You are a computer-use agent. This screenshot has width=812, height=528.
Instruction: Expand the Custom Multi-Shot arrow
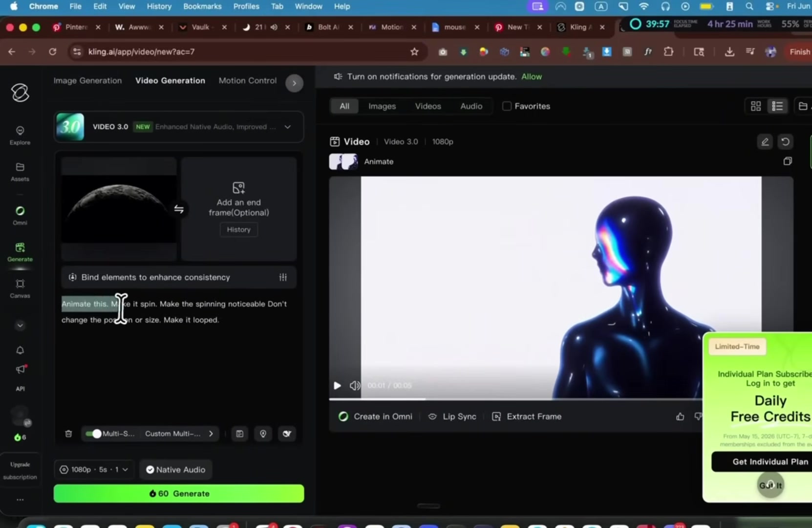coord(211,434)
